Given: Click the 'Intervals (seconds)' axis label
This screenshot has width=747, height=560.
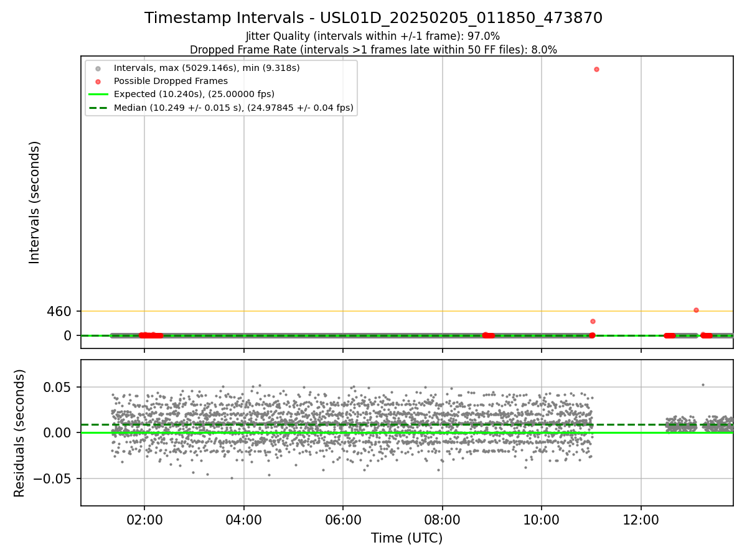Looking at the screenshot, I should [35, 202].
